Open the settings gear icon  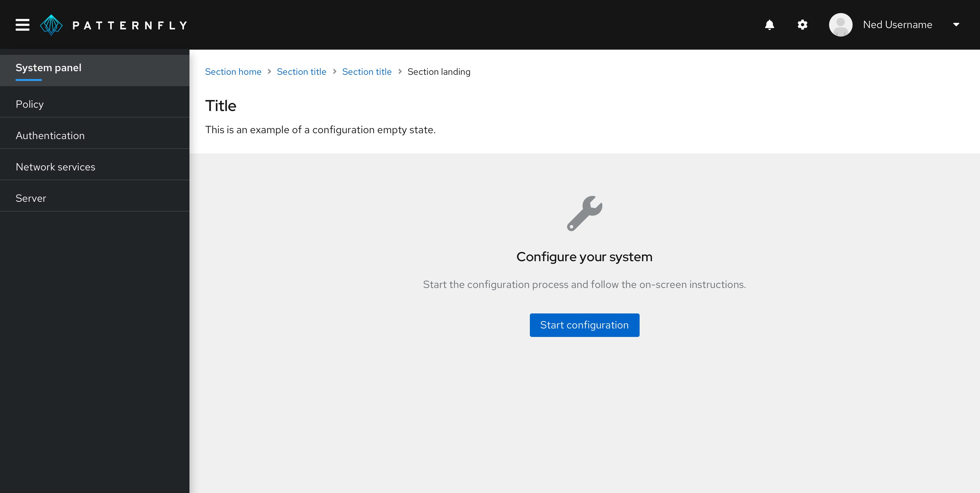coord(803,24)
